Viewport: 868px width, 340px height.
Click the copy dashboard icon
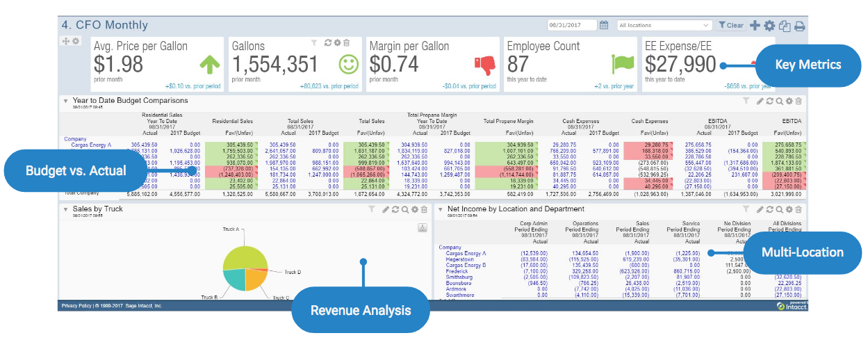[x=785, y=26]
